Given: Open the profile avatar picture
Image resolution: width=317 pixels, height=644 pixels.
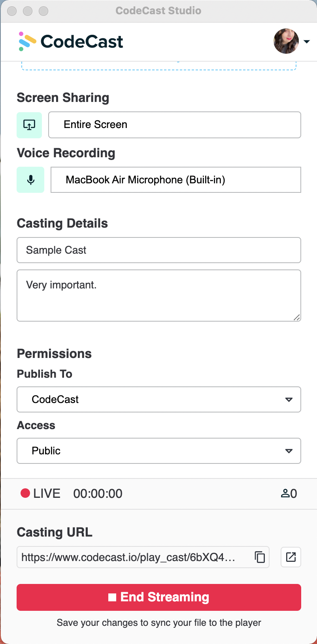Looking at the screenshot, I should pos(286,41).
